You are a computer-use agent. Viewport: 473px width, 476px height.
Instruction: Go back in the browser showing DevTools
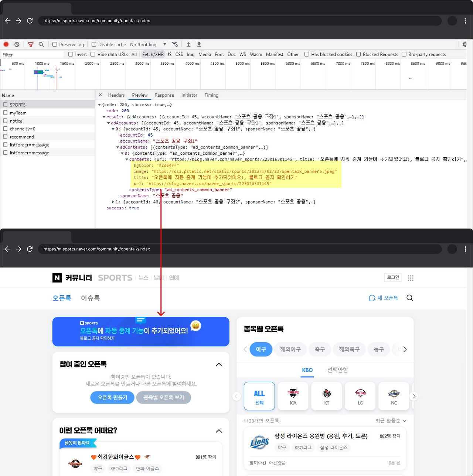pyautogui.click(x=8, y=21)
